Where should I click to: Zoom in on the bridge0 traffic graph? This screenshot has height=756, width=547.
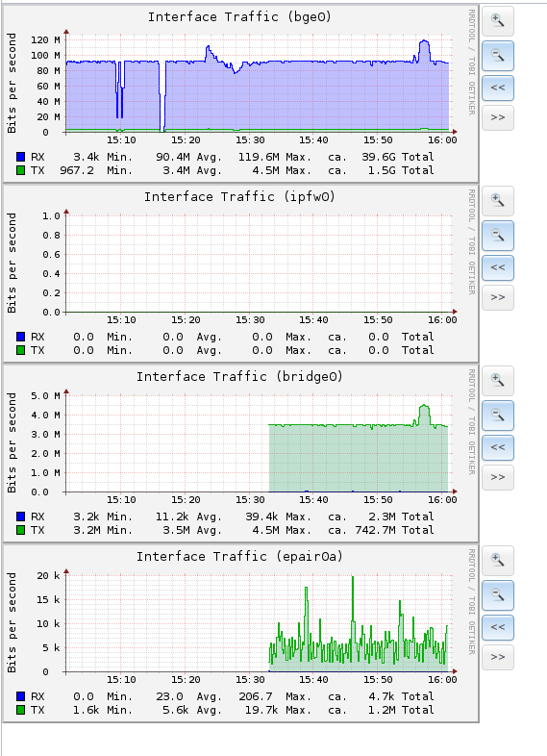pyautogui.click(x=498, y=381)
